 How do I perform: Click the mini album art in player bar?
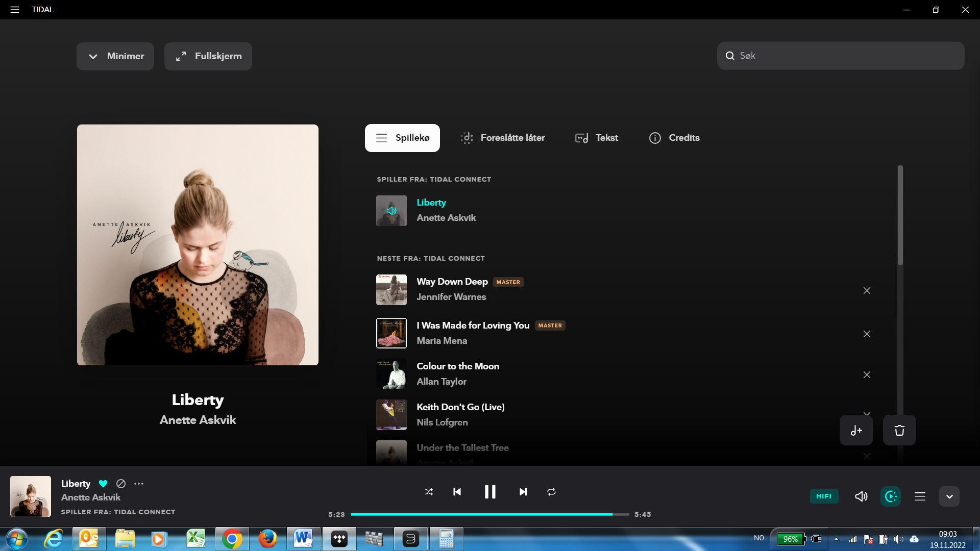[31, 496]
